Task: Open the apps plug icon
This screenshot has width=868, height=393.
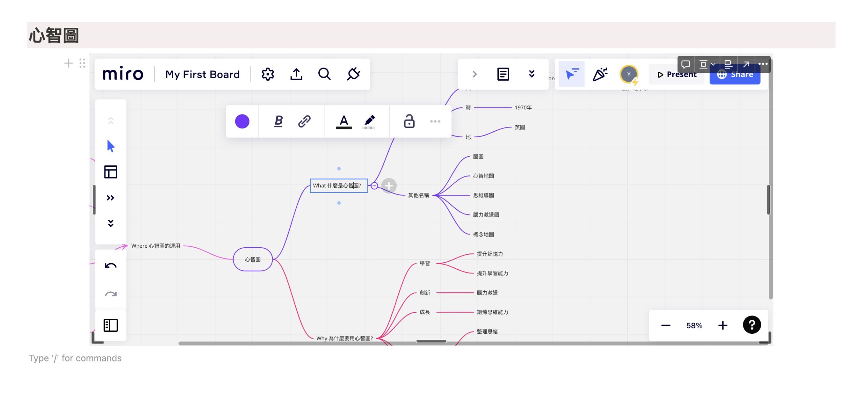Action: 353,74
